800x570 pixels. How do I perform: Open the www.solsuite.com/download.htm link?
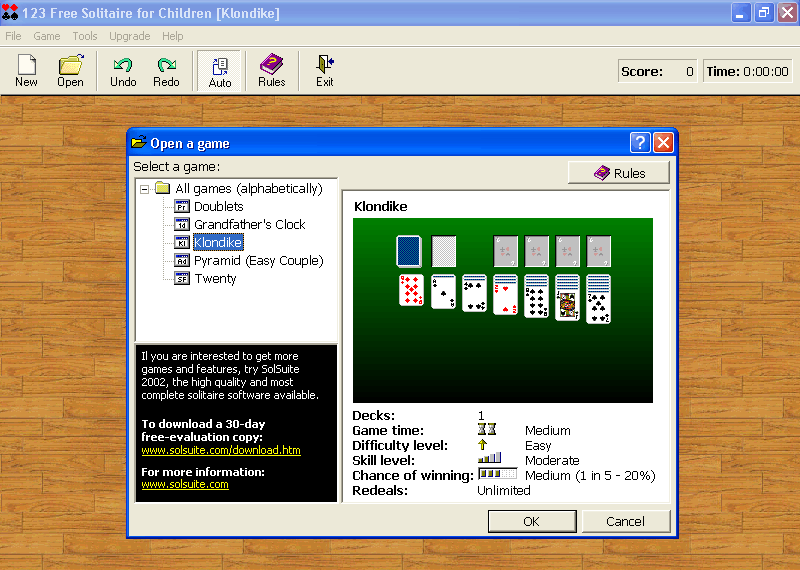(221, 450)
